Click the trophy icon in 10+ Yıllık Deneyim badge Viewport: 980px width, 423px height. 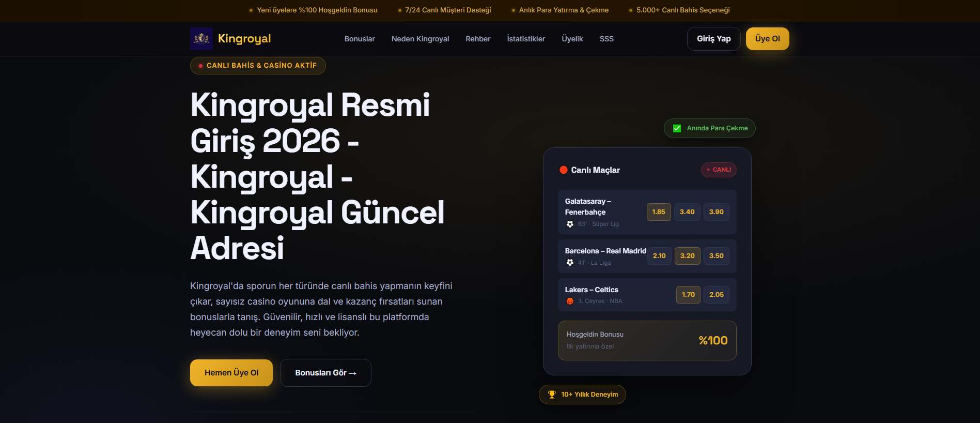(552, 395)
